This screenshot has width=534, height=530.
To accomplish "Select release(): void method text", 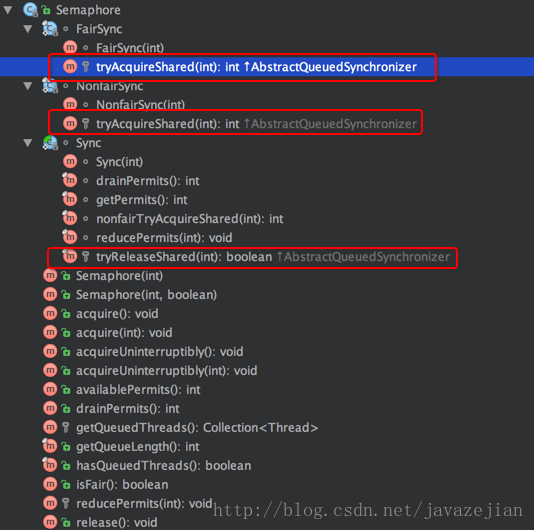I will click(x=116, y=522).
